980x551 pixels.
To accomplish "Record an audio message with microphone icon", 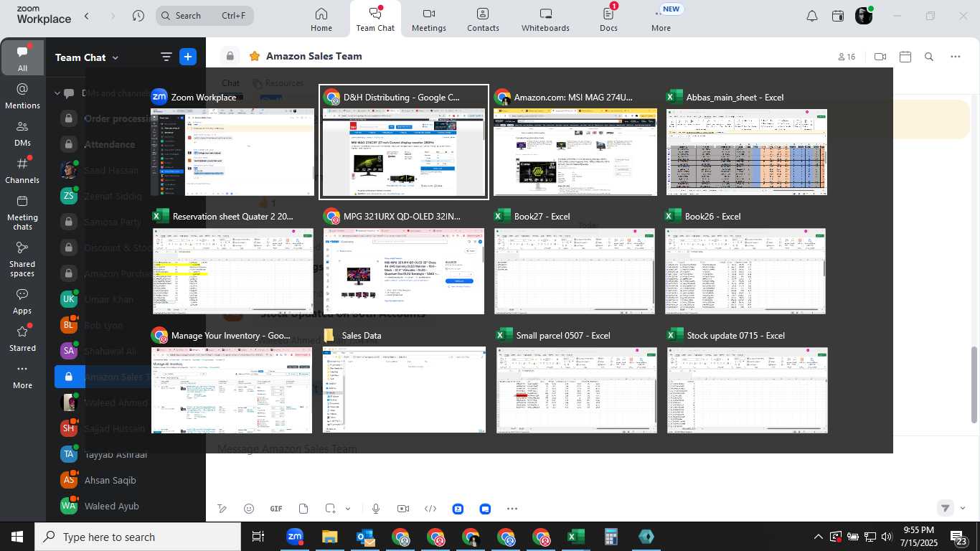I will [x=375, y=509].
